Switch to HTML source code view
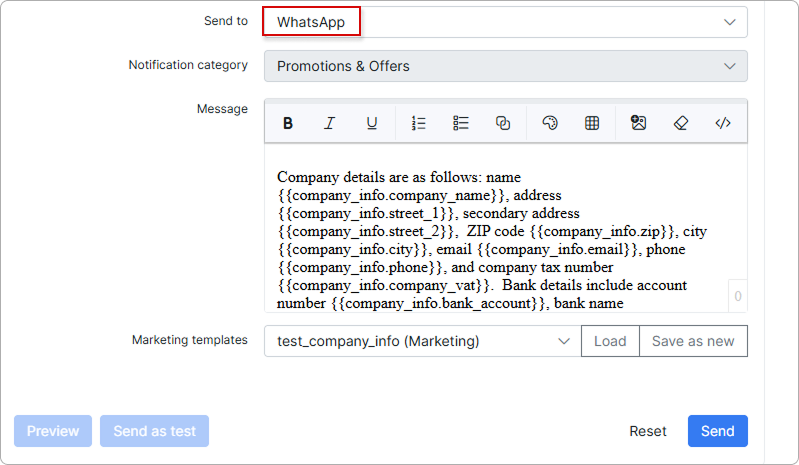Screen dimensions: 799x465 coord(723,123)
